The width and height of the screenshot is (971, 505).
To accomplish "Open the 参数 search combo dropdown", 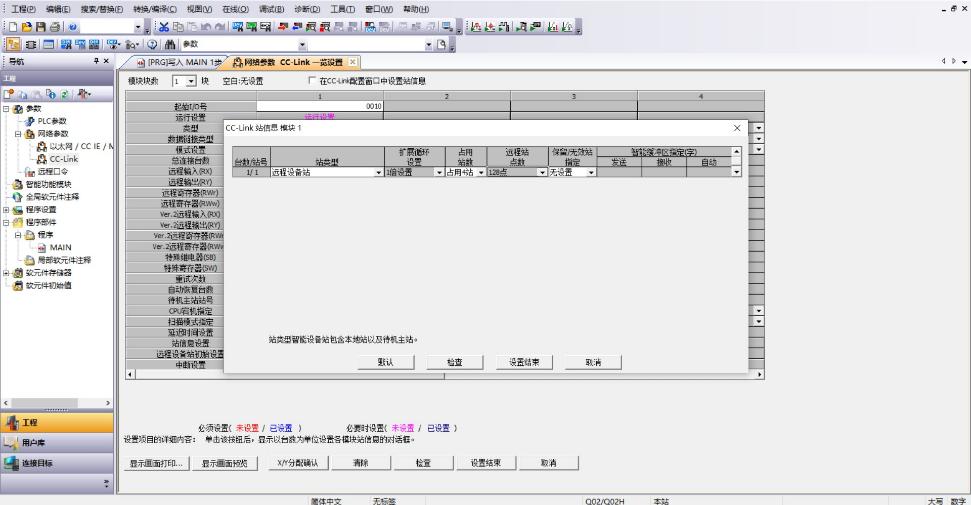I will tap(302, 45).
